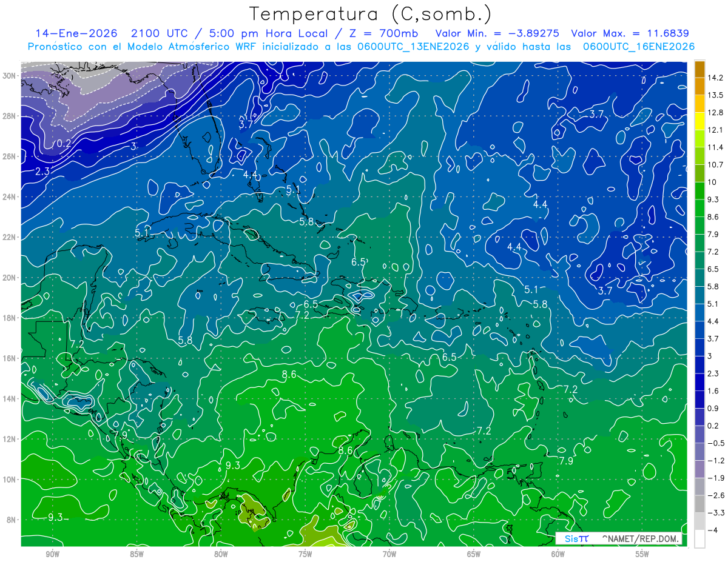Click the 30N latitude axis label
728x562 pixels.
(x=10, y=76)
